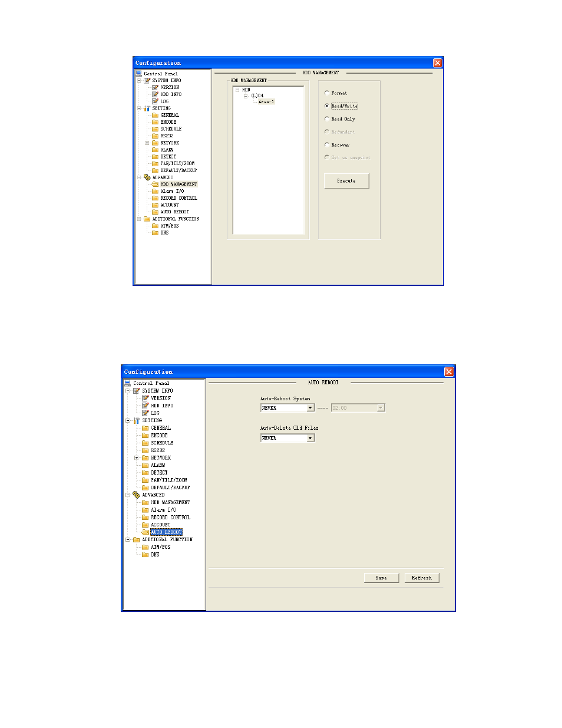
Task: Click ATM/POS folder icon in HDD Management window
Action: [x=156, y=226]
